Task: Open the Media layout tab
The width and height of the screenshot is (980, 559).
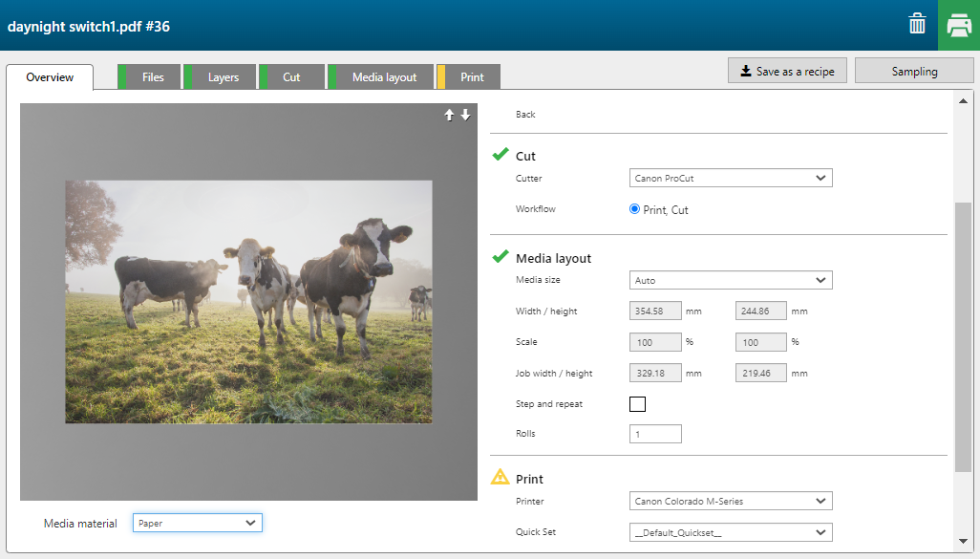Action: tap(384, 77)
